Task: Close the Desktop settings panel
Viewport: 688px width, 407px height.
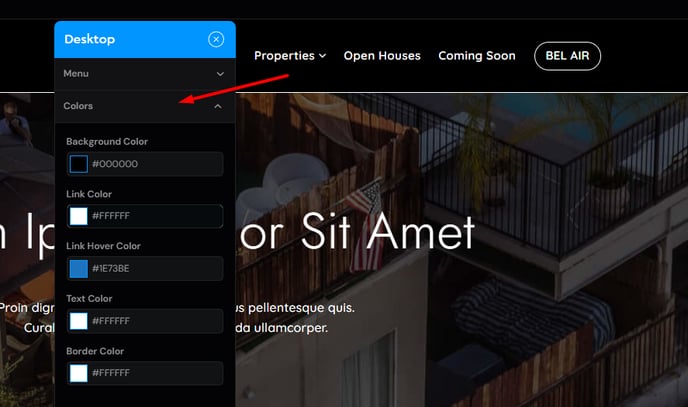Action: point(216,39)
